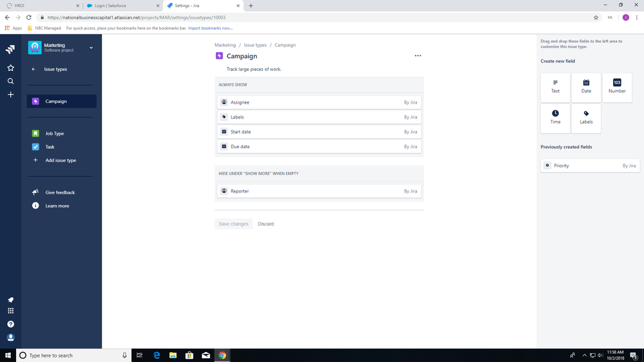Open Starred and recent star icon

[11, 68]
